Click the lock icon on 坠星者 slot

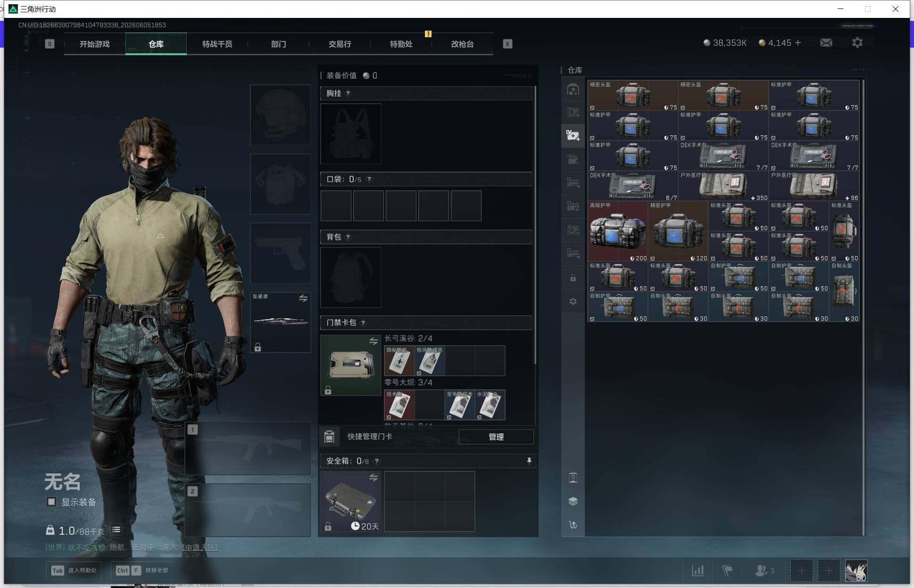(x=258, y=348)
